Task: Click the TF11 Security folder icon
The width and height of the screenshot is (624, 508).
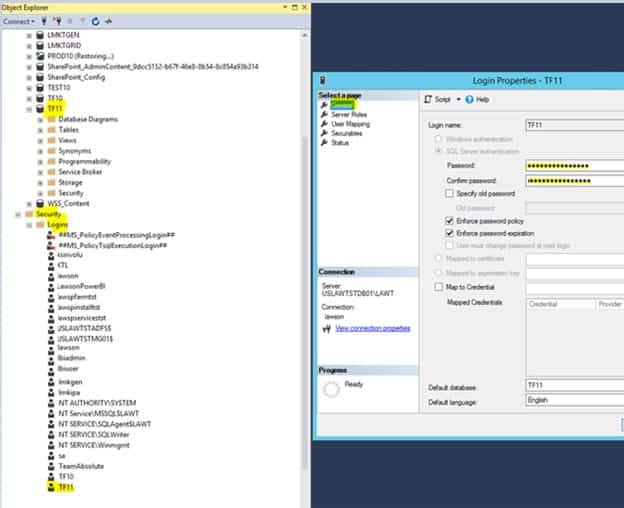Action: [x=51, y=193]
